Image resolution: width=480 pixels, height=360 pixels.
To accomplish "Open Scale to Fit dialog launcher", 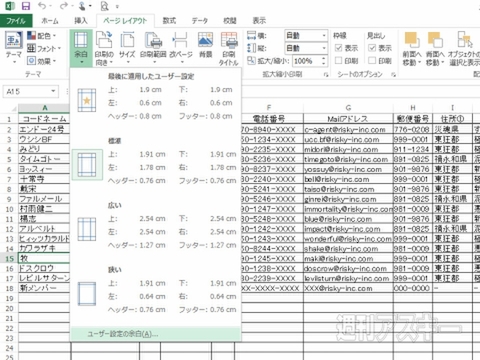I will point(326,75).
